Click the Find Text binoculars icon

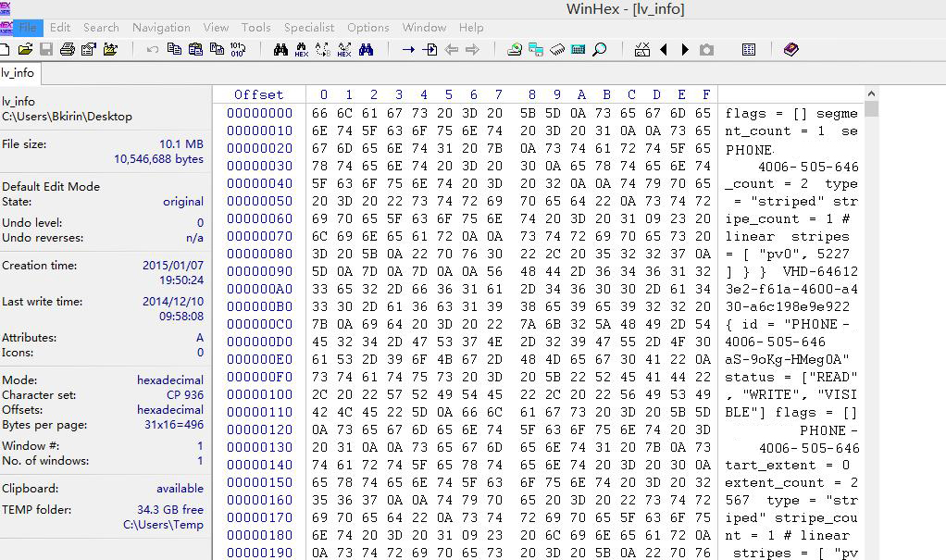coord(280,49)
